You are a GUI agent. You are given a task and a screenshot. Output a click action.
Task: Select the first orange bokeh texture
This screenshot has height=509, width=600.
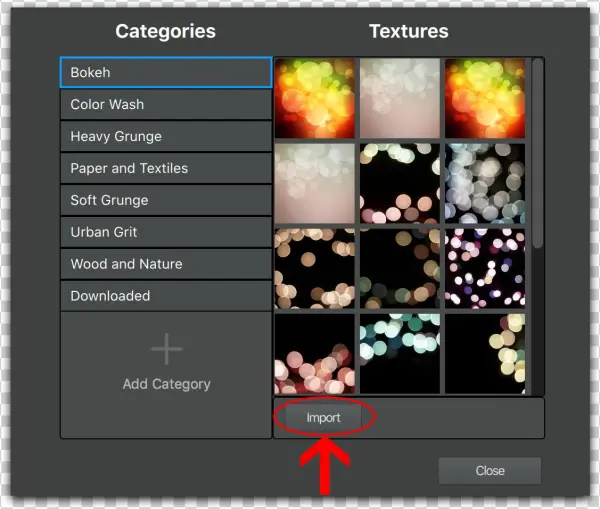pyautogui.click(x=315, y=98)
